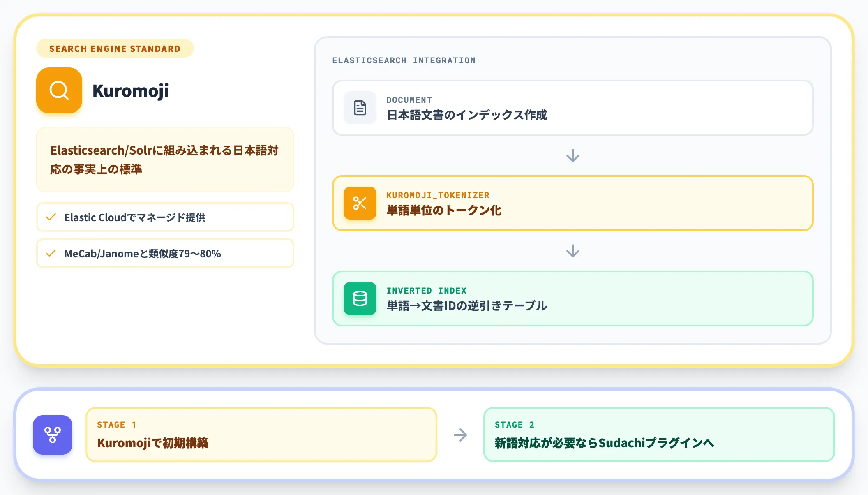Click the STAGE 1 label

point(117,425)
